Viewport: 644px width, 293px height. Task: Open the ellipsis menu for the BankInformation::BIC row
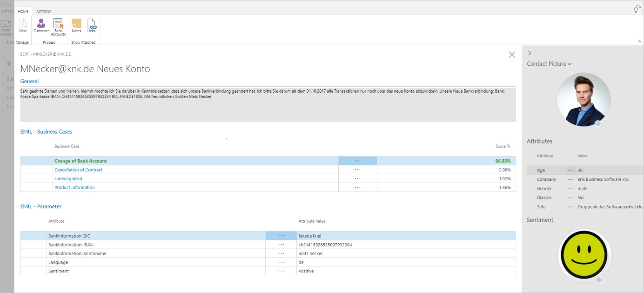click(281, 236)
